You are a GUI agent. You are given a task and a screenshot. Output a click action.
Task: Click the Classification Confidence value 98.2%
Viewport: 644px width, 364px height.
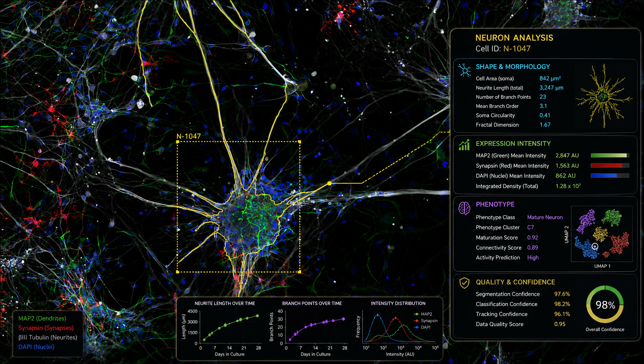tap(562, 304)
